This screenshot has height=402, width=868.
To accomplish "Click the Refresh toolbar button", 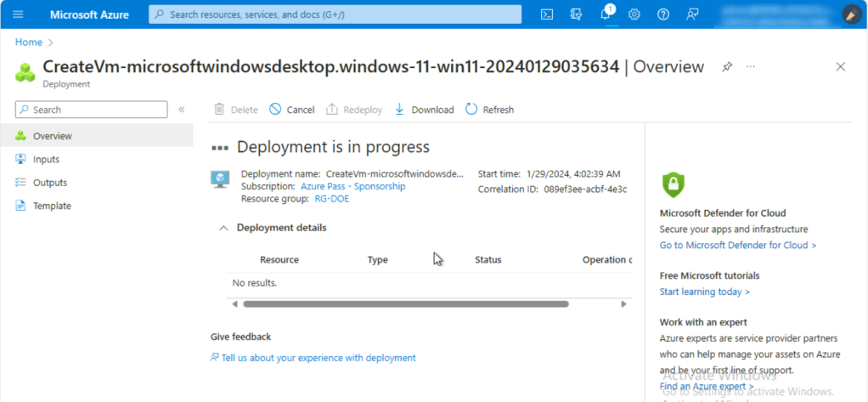I will click(490, 110).
